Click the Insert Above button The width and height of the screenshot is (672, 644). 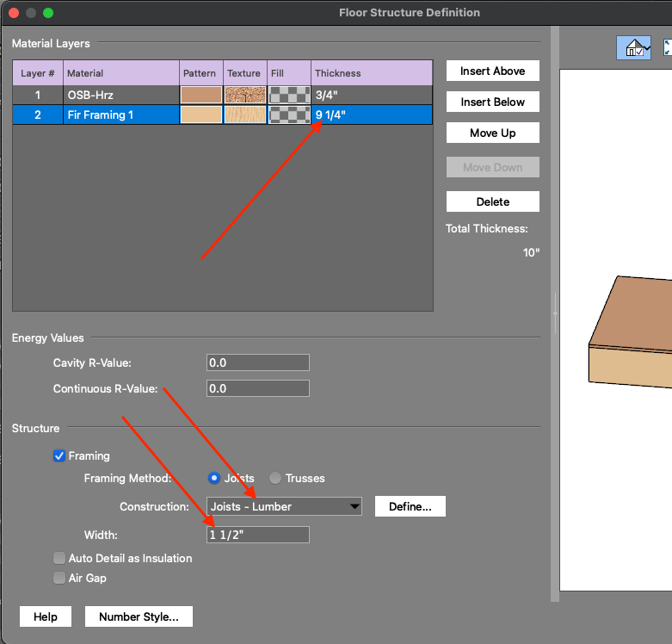[492, 71]
